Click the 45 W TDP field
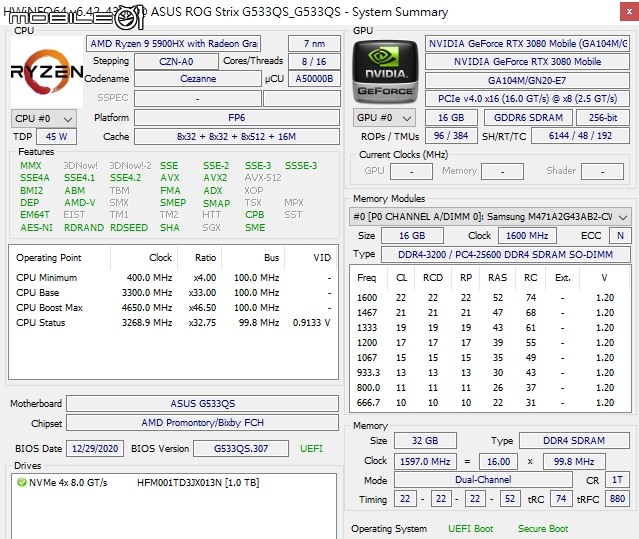 coord(56,136)
